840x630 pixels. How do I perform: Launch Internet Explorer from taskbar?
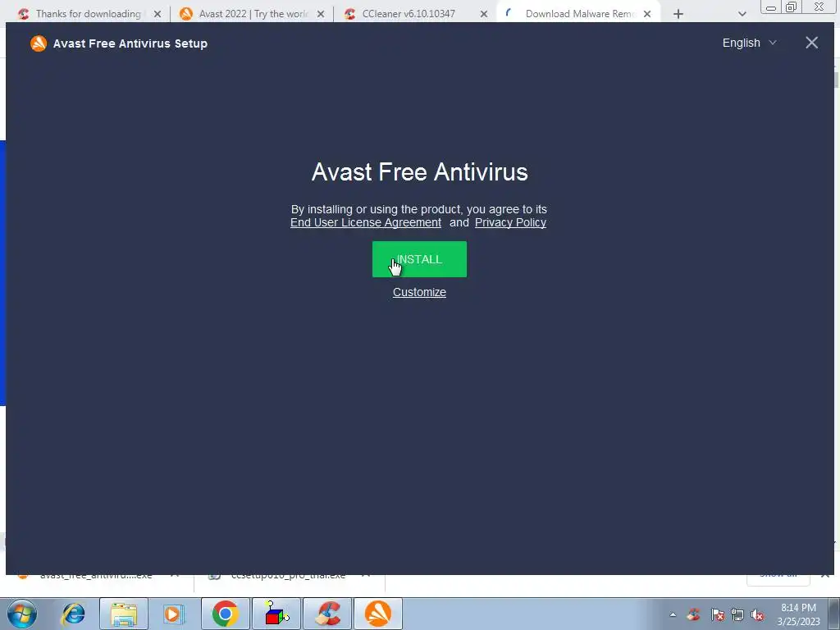coord(73,614)
